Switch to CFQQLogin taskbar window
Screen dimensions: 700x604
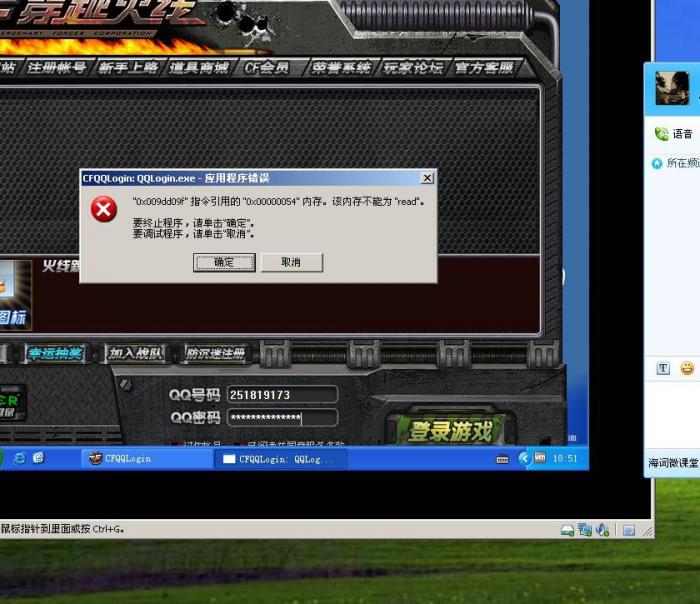pos(146,458)
